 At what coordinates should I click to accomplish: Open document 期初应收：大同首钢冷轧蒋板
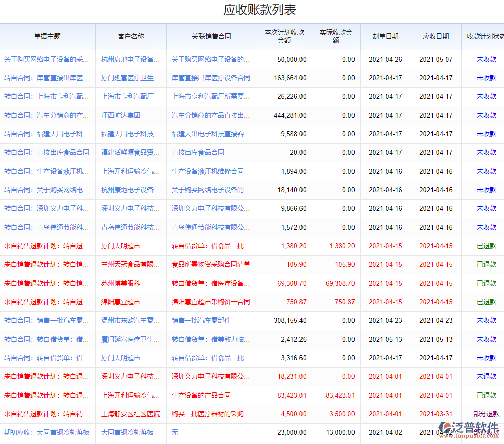tap(45, 432)
